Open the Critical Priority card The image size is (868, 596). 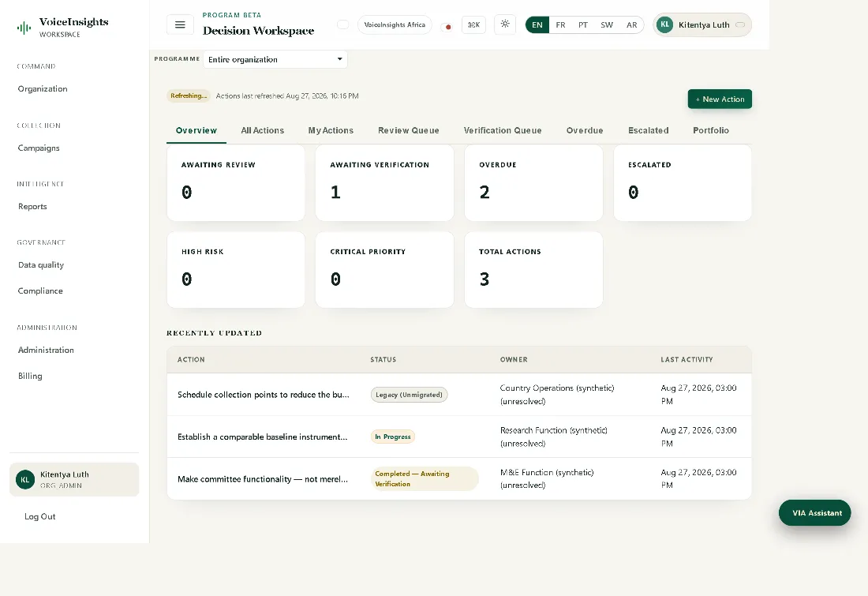[385, 270]
